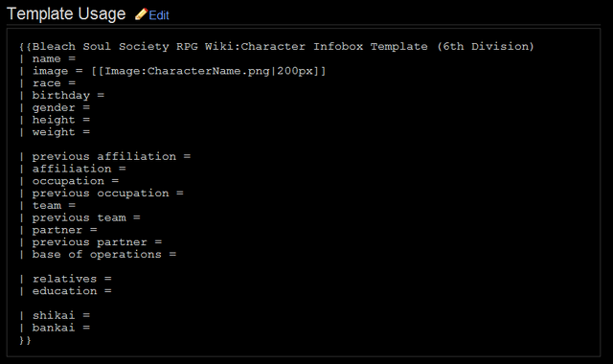Click the Bleach Soul Society RPG Wiki template line

pos(277,47)
